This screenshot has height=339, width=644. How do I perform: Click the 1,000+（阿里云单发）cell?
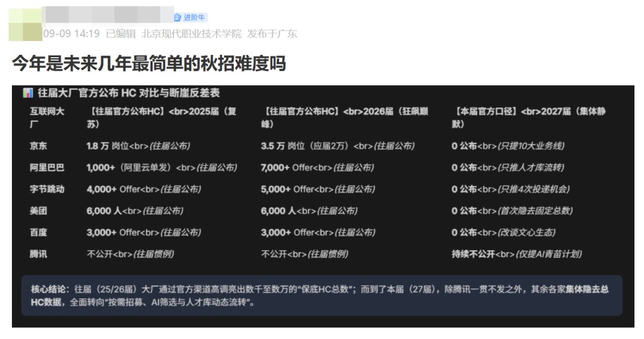coord(162,167)
